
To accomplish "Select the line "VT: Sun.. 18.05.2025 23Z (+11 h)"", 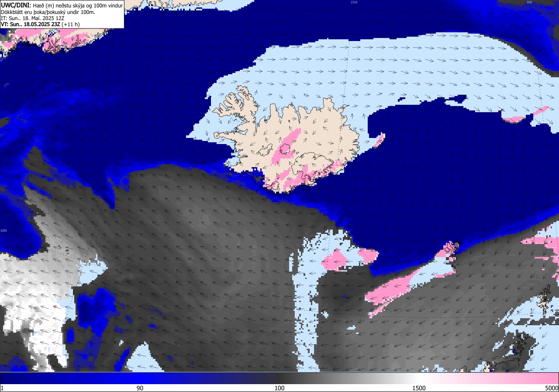I will 40,24.
